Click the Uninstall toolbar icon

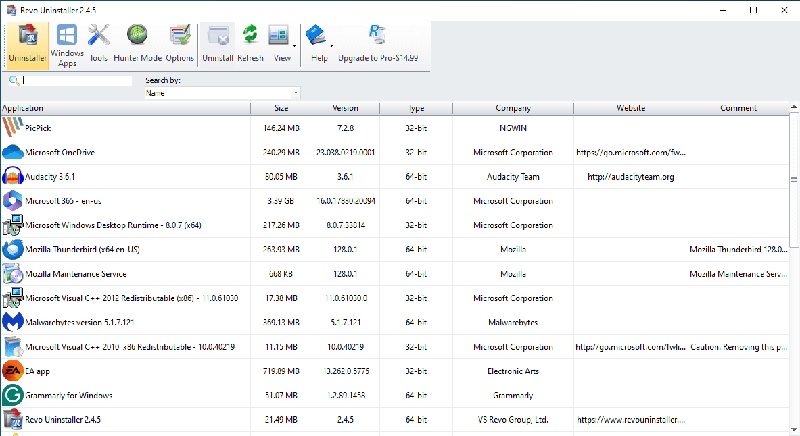point(218,36)
